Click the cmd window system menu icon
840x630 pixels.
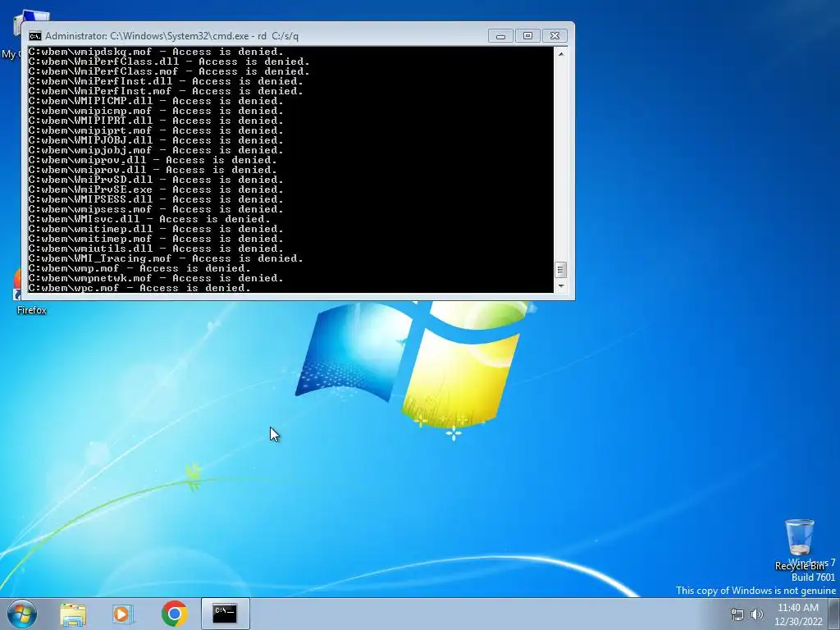tap(34, 36)
